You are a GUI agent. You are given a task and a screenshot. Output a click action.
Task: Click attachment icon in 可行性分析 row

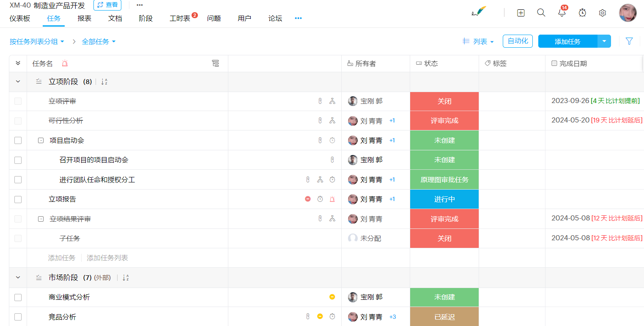click(x=320, y=121)
